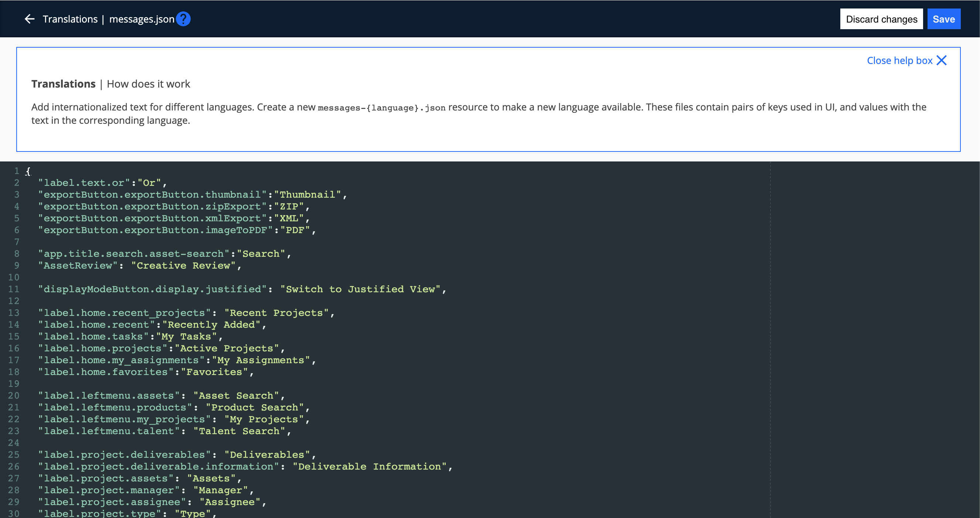This screenshot has height=518, width=980.
Task: Click the "Product Search" value
Action: tap(255, 407)
